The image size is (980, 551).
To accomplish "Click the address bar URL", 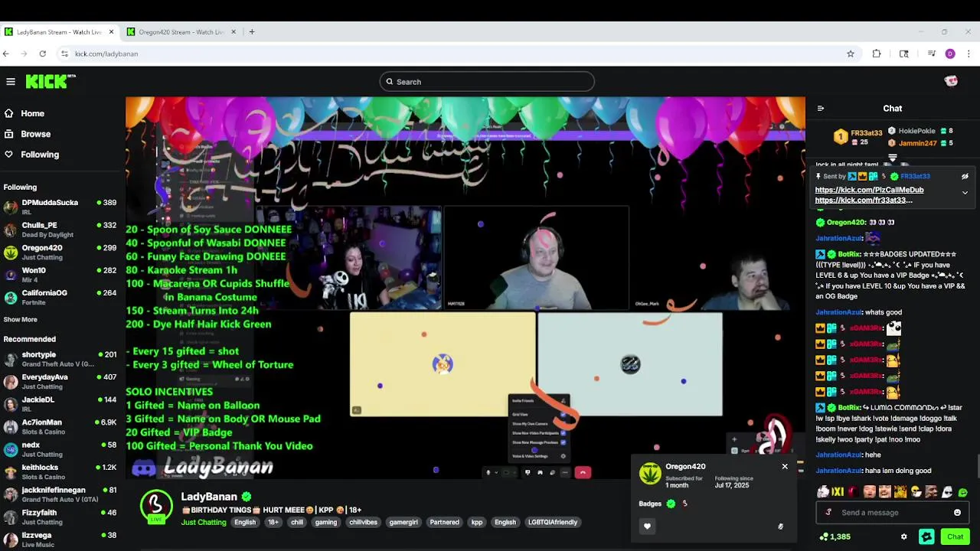I will (106, 54).
